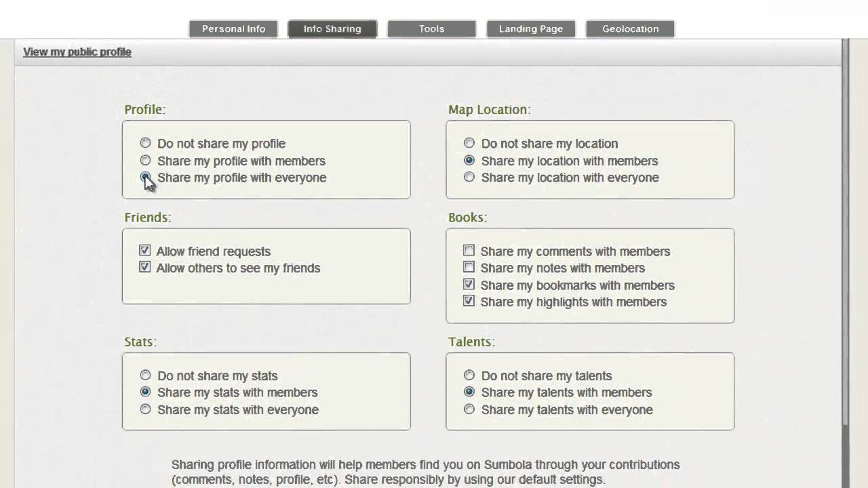The image size is (868, 488).
Task: Click the vertical page scrollbar
Action: click(845, 230)
